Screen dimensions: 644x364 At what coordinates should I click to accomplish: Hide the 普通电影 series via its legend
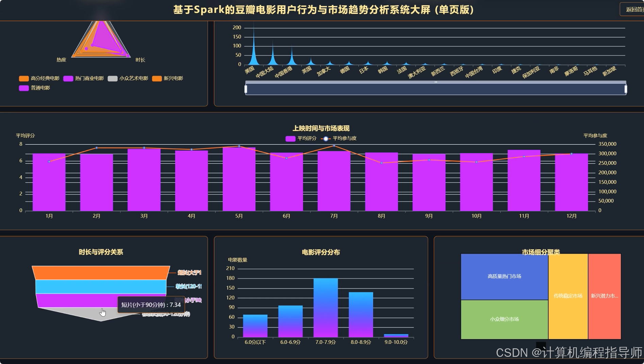(x=24, y=88)
